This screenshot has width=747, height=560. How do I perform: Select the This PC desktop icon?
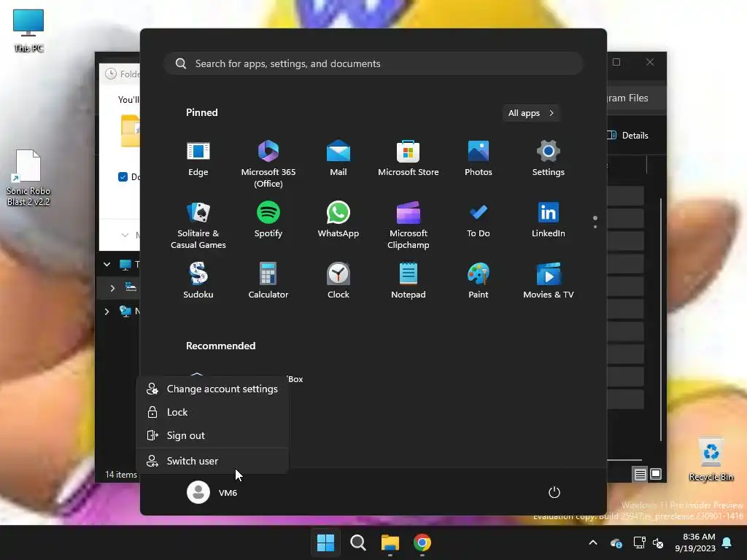(28, 31)
